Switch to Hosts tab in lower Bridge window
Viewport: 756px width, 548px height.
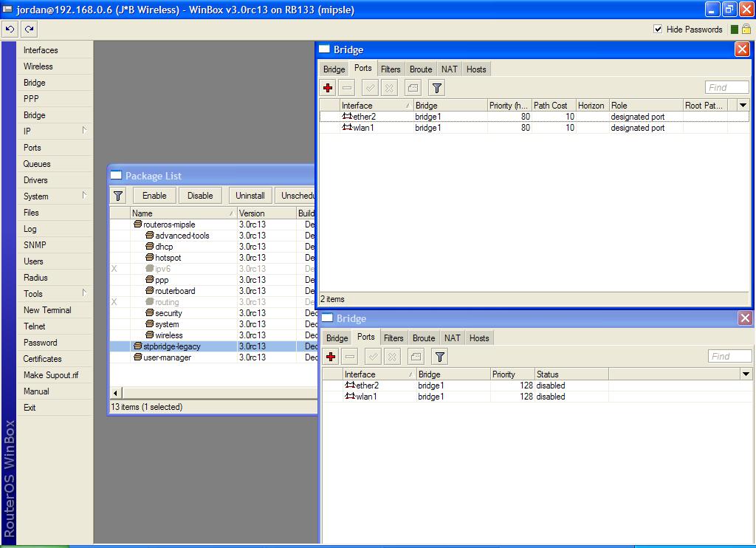tap(479, 338)
